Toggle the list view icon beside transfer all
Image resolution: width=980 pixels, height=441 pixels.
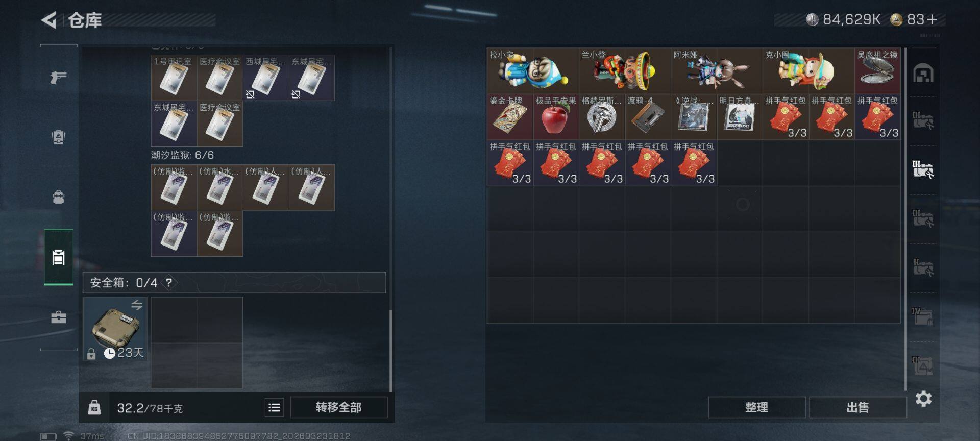click(x=275, y=407)
